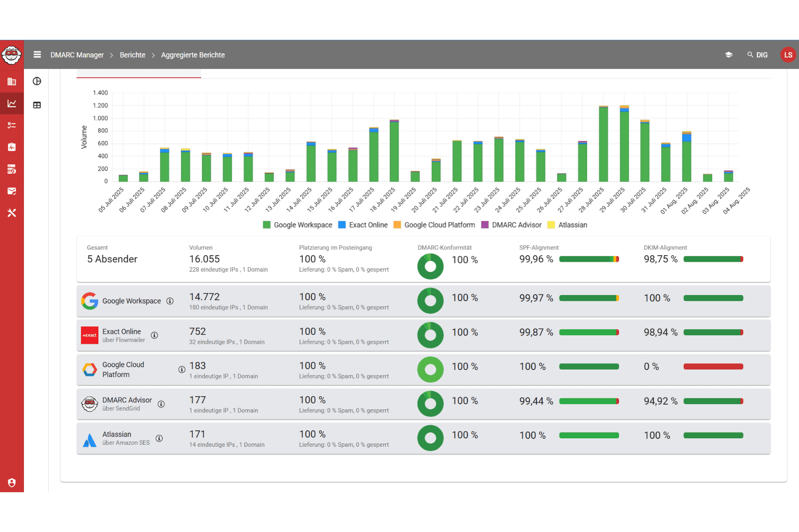Navigate to DMARC Manager breadcrumb
This screenshot has width=799, height=532.
pyautogui.click(x=77, y=55)
